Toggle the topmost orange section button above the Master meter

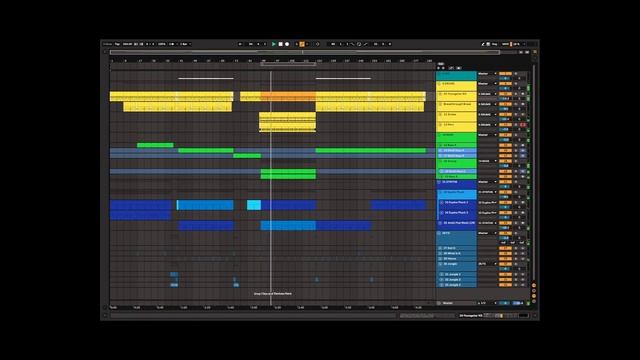[534, 285]
